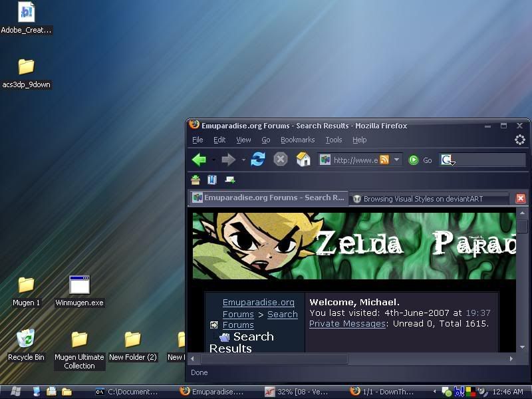Click the Firefox activity throbber icon
Image resolution: width=532 pixels, height=399 pixels.
click(520, 140)
